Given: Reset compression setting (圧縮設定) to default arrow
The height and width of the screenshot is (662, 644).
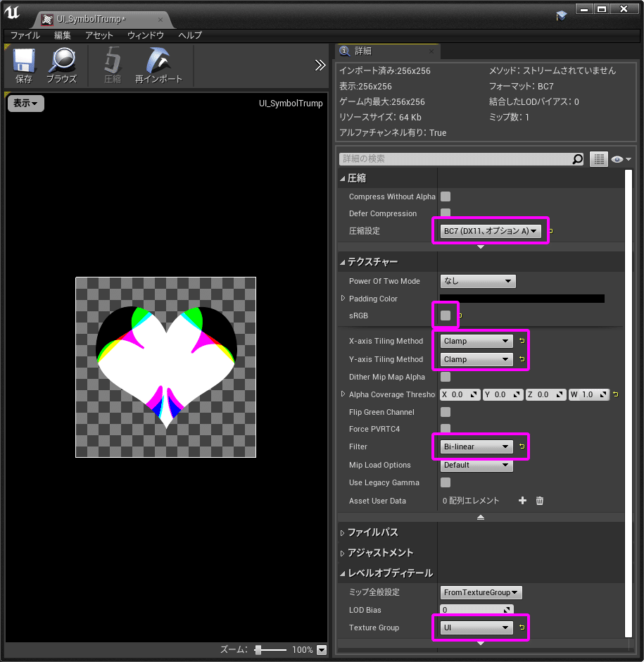Looking at the screenshot, I should 550,231.
